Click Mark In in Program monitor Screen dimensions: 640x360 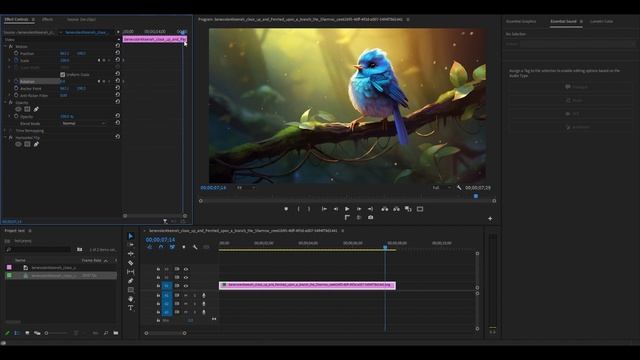(298, 209)
